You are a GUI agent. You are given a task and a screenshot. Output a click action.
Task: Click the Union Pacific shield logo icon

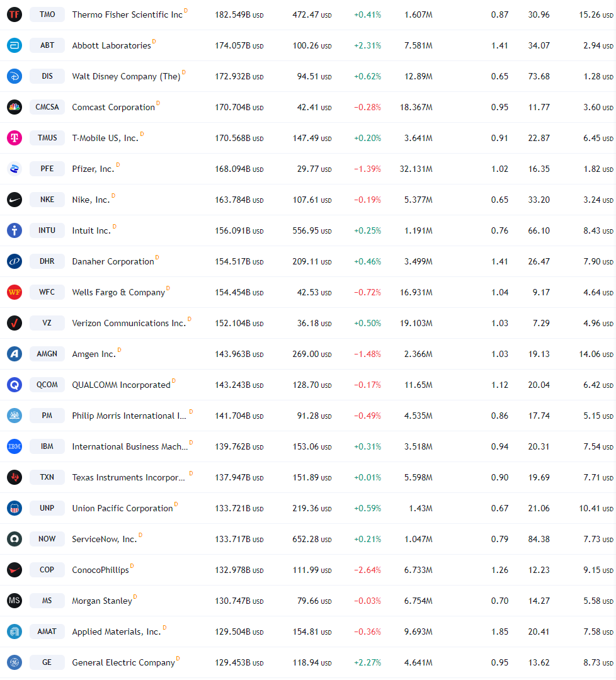point(14,508)
